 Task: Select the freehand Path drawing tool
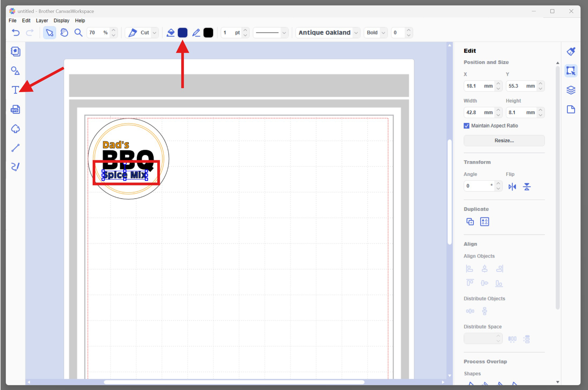click(x=16, y=167)
